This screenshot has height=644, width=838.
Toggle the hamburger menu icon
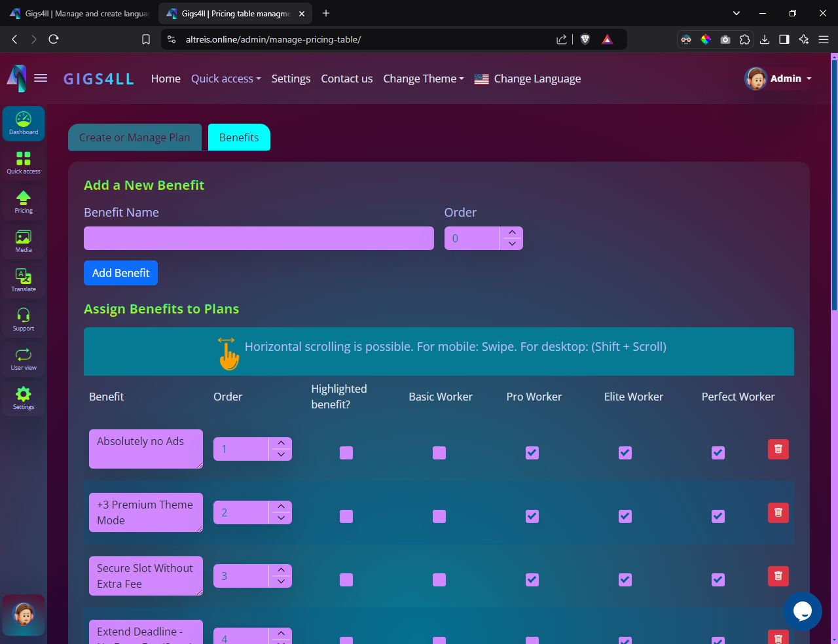[x=41, y=79]
